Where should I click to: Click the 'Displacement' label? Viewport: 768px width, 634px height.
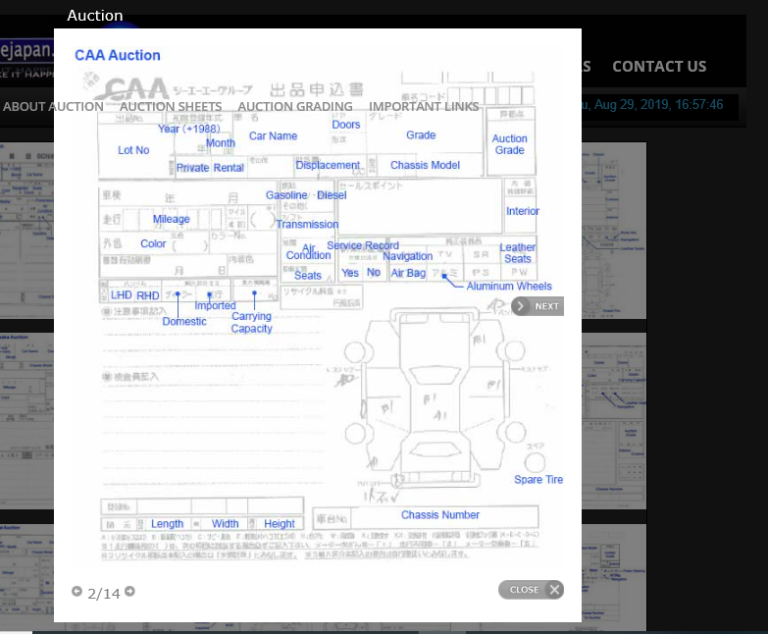point(328,166)
